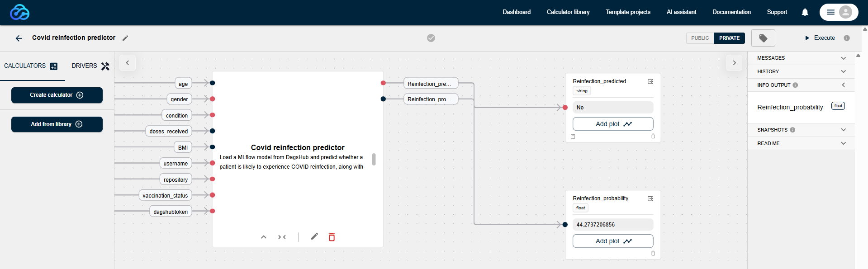The image size is (868, 269).
Task: Click the input port dot for BMI
Action: (x=212, y=147)
